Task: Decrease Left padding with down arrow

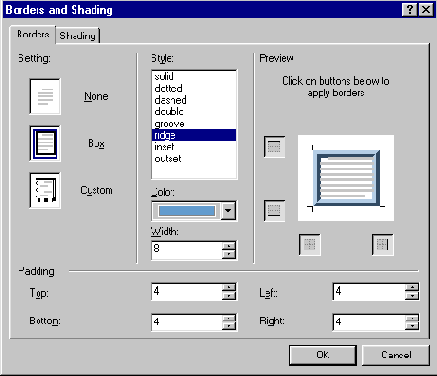Action: [412, 296]
